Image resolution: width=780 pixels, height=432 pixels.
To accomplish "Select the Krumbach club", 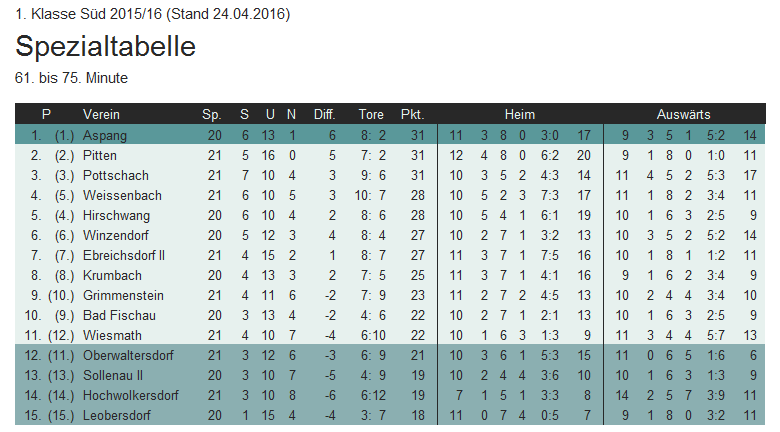I will [x=110, y=275].
